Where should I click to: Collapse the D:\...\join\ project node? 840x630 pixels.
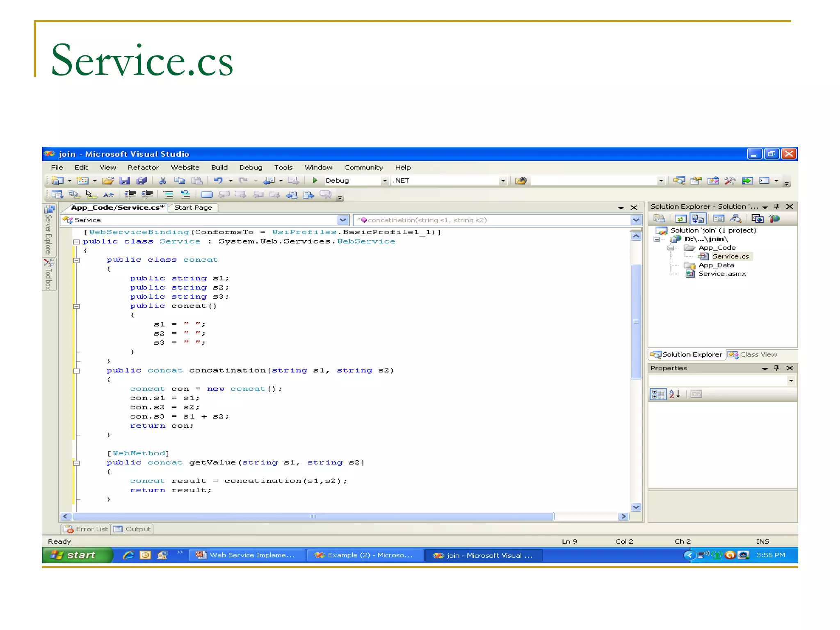[x=657, y=239]
